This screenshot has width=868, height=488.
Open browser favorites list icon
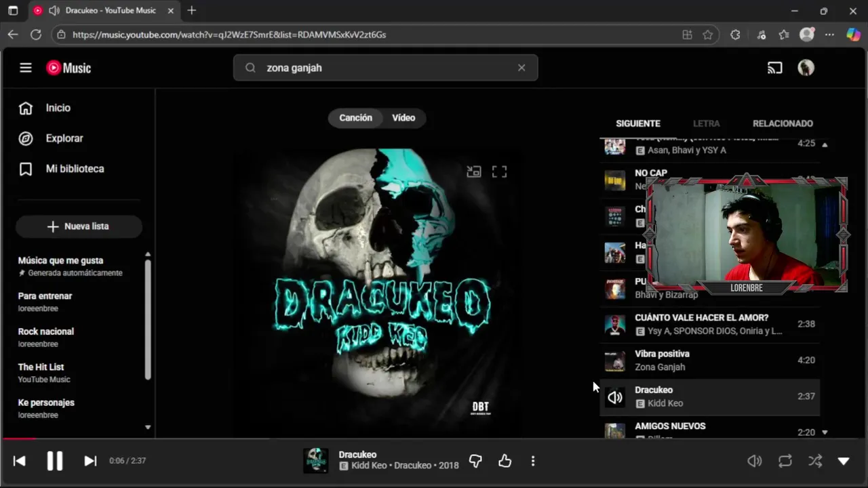pyautogui.click(x=784, y=35)
